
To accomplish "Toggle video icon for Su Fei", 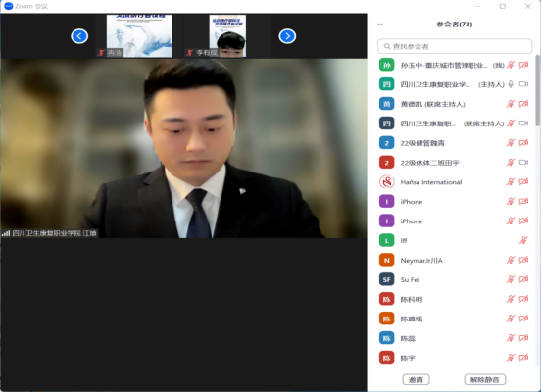I will click(523, 279).
